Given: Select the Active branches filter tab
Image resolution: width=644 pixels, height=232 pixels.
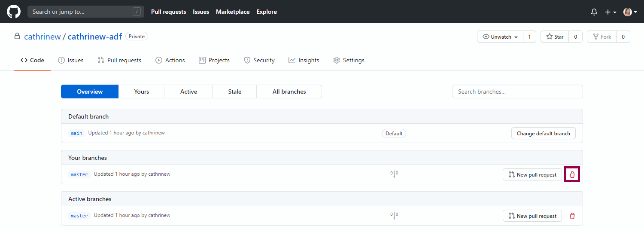Looking at the screenshot, I should point(188,92).
